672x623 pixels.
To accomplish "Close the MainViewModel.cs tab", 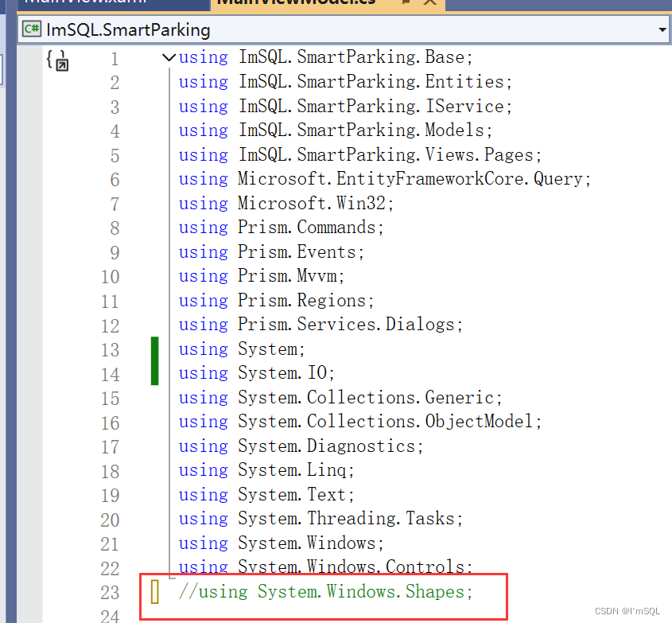I will tap(429, 3).
